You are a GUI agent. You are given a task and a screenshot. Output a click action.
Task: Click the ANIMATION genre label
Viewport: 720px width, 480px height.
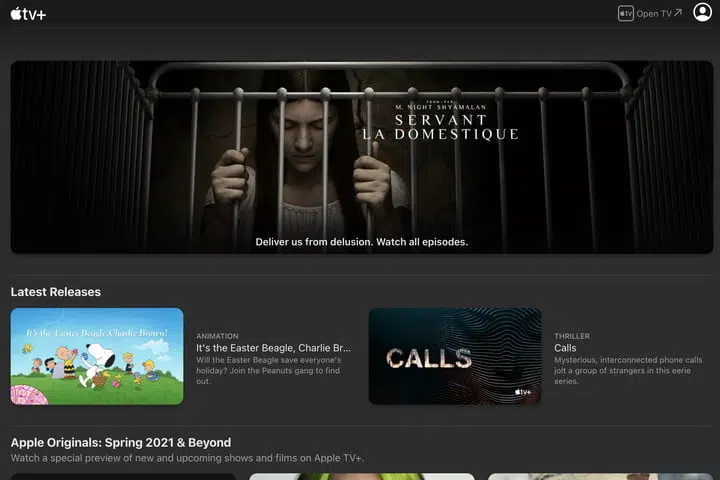pyautogui.click(x=217, y=336)
